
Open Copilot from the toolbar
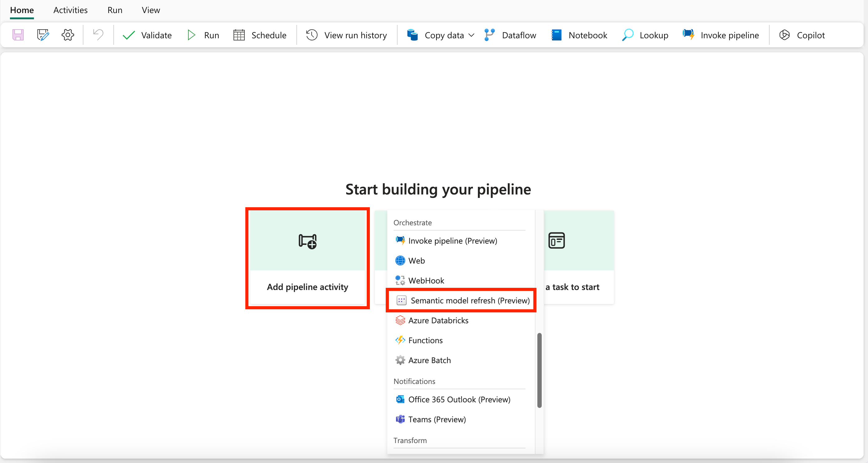pyautogui.click(x=802, y=35)
